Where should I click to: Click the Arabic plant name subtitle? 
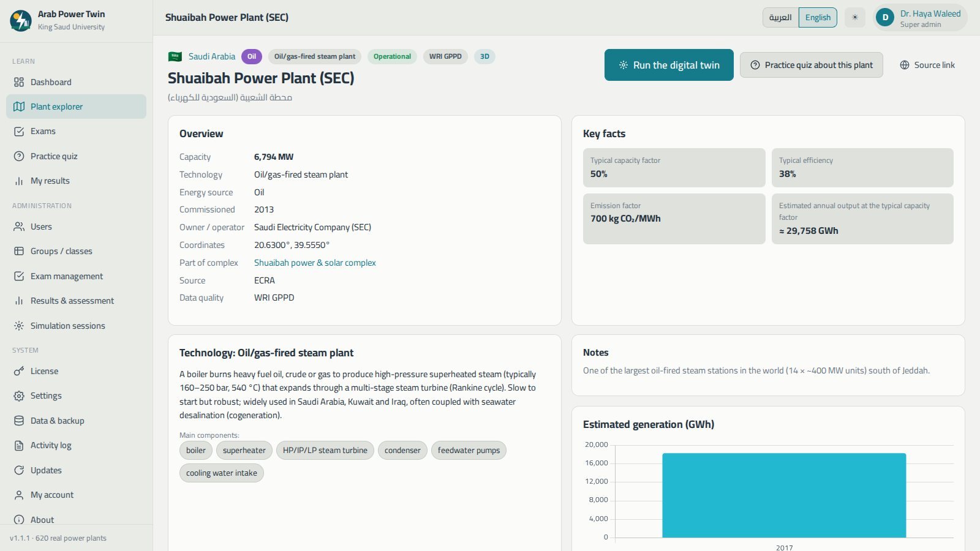pyautogui.click(x=230, y=97)
